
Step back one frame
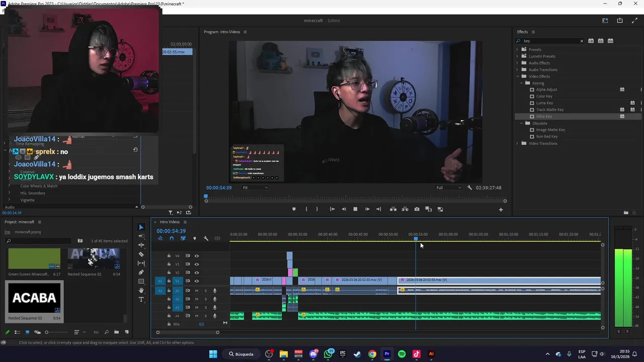(344, 209)
